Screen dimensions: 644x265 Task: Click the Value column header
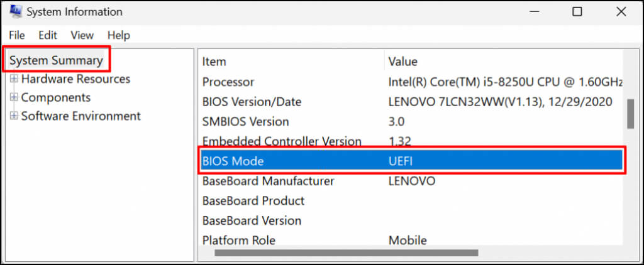pos(403,62)
